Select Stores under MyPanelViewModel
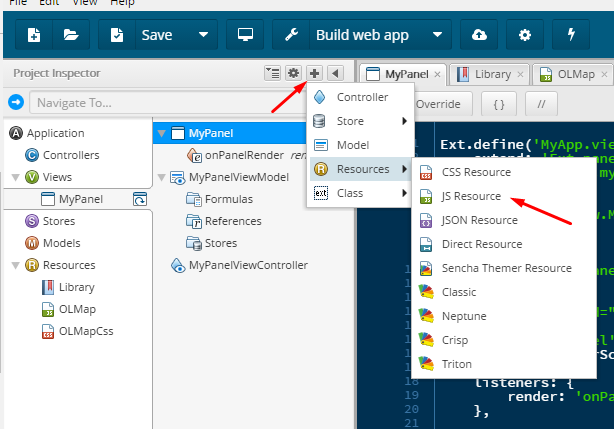614x429 pixels. [221, 243]
